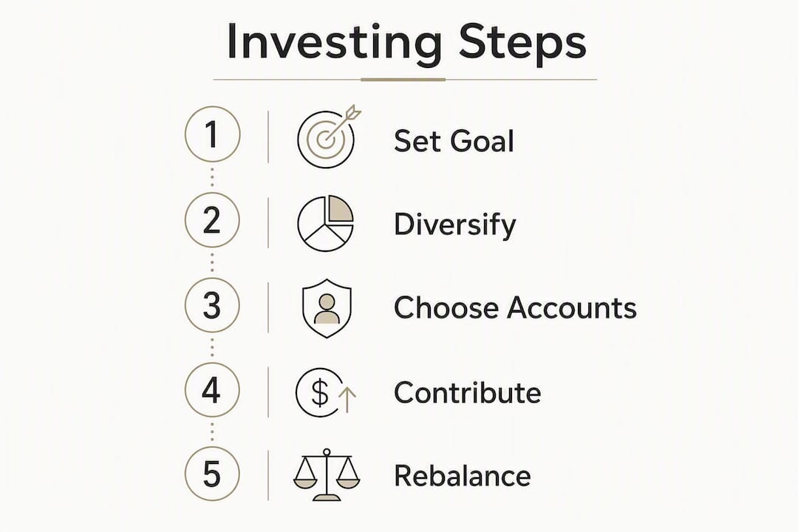Screen dimensions: 798x532
Task: Click the target and arrow goal icon
Action: click(x=329, y=137)
